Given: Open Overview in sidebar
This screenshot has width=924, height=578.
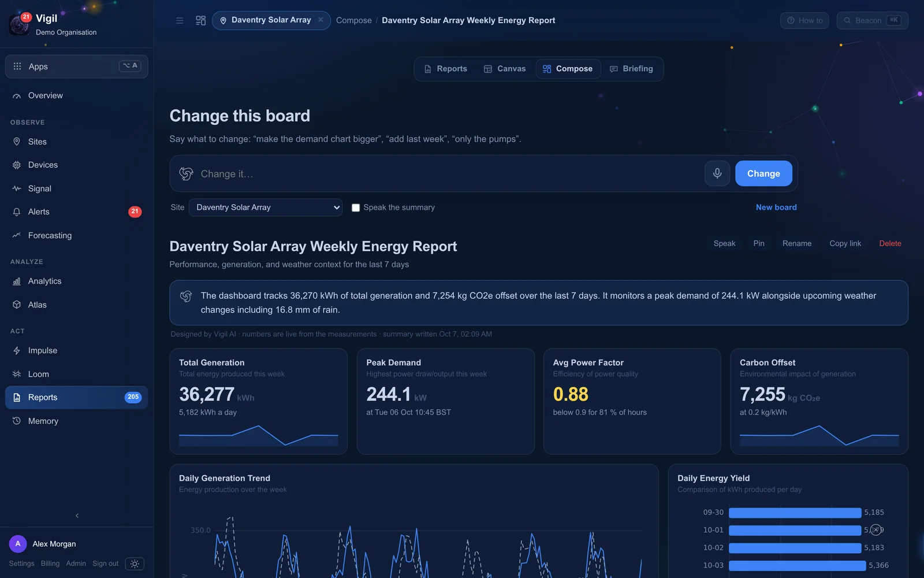Looking at the screenshot, I should (76, 95).
